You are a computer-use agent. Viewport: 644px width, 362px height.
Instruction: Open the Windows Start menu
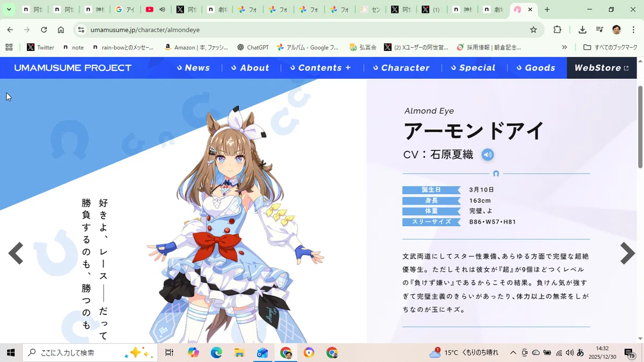click(11, 352)
